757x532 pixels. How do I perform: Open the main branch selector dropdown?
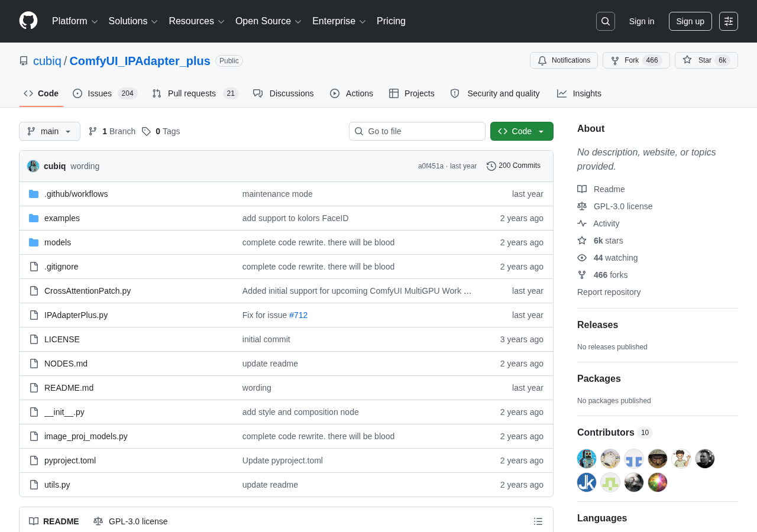50,131
